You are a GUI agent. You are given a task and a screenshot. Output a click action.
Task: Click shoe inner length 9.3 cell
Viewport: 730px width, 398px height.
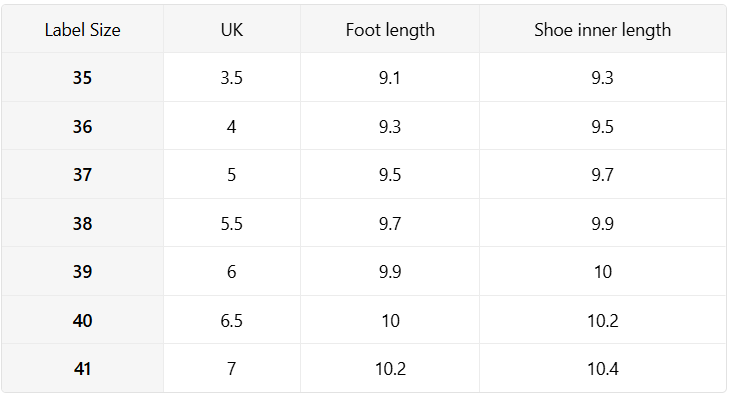(x=602, y=77)
